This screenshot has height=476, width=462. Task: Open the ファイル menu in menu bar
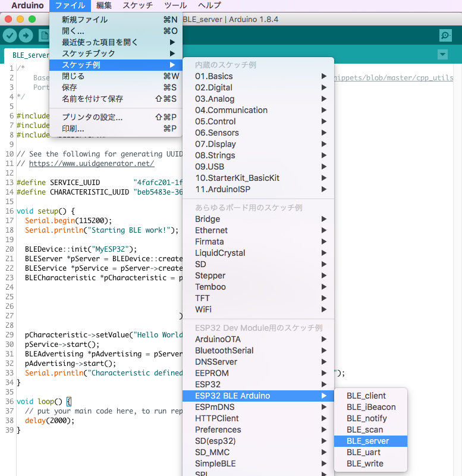[x=70, y=5]
